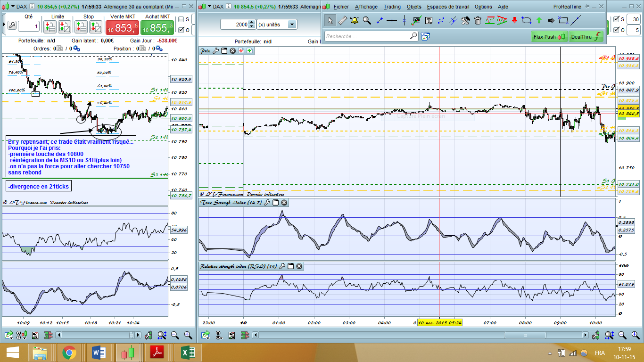Expand the left order bar arrow
Viewport: 644px width, 362px height.
click(5, 25)
